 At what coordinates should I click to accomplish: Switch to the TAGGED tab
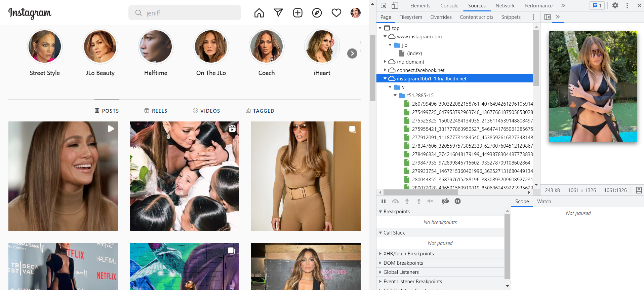point(260,111)
